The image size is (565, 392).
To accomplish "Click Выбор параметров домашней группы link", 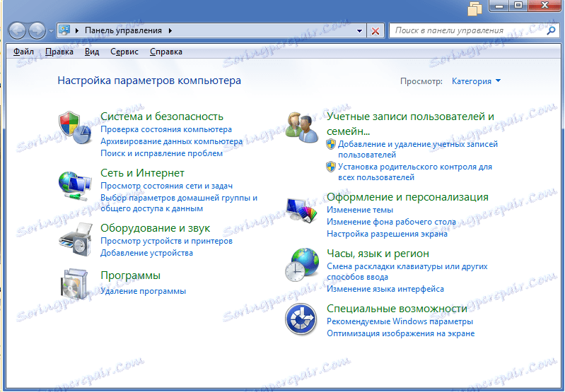I will [179, 203].
